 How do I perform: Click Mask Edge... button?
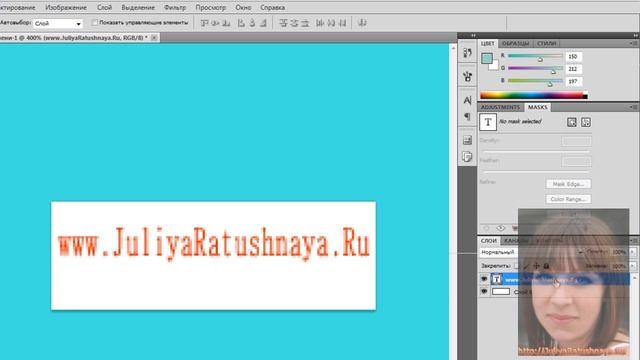pyautogui.click(x=568, y=184)
